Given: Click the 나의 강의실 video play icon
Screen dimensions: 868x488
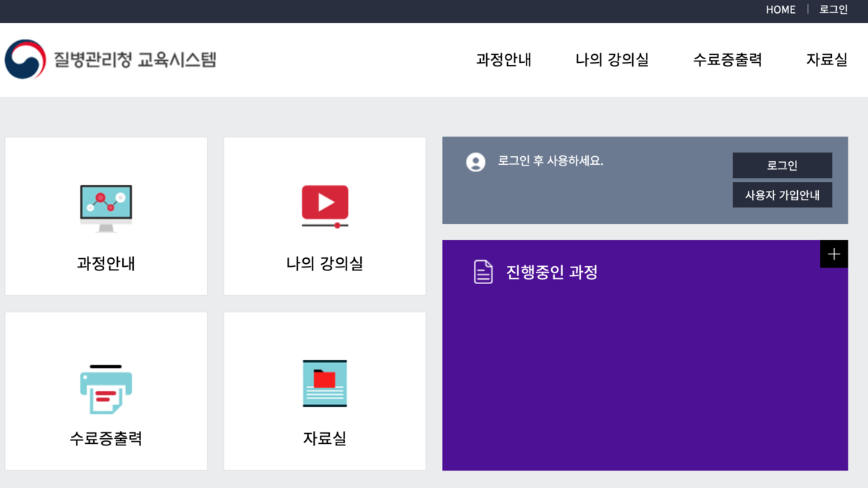Looking at the screenshot, I should coord(325,205).
